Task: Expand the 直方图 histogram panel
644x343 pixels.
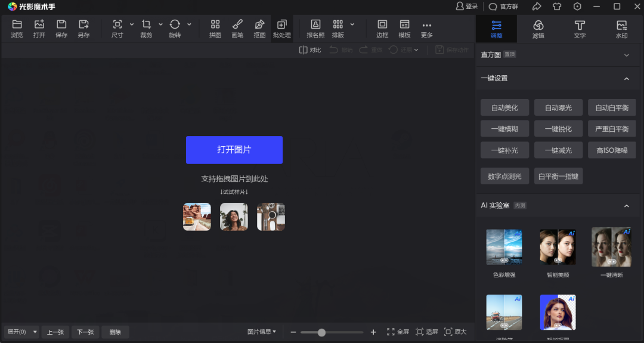Action: coord(626,55)
